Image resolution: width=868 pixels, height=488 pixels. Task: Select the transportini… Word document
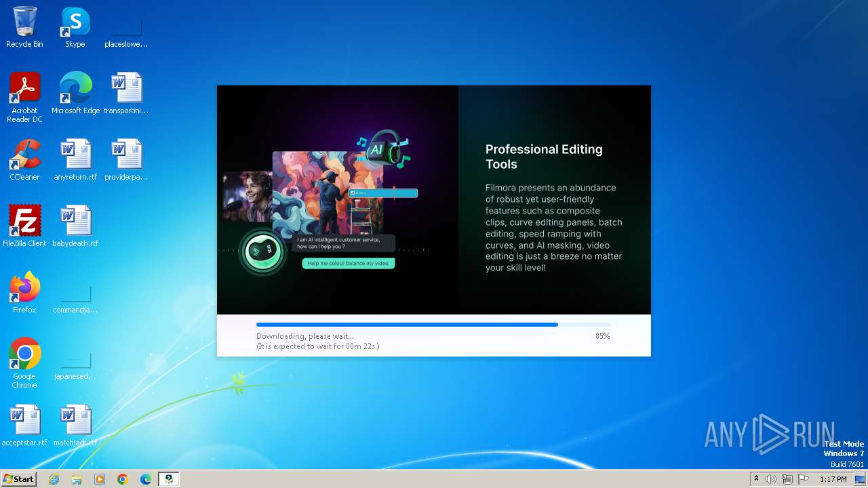pyautogui.click(x=126, y=93)
